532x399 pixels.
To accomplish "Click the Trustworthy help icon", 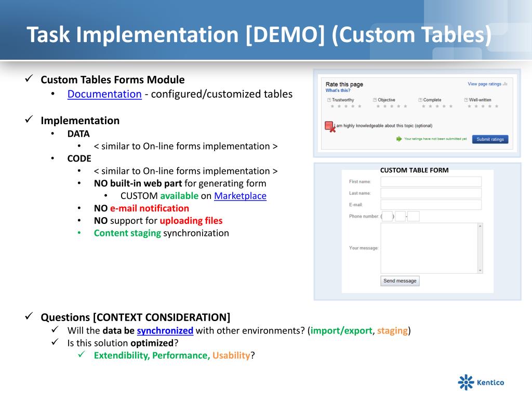I will (x=329, y=100).
